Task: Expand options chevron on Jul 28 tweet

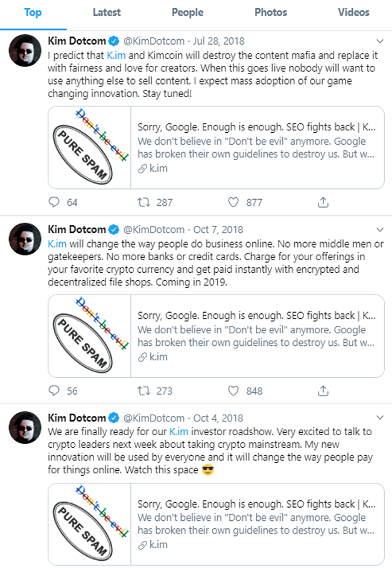Action: tap(380, 41)
